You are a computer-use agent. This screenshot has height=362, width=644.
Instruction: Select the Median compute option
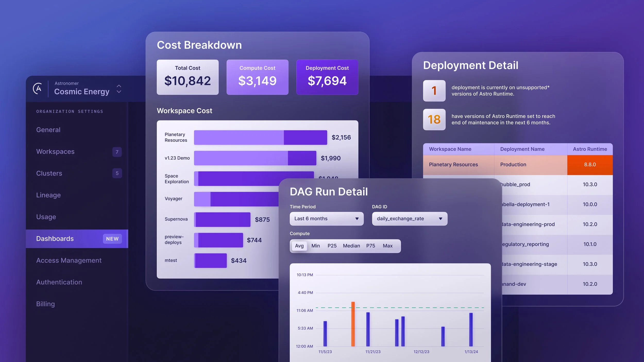(351, 246)
